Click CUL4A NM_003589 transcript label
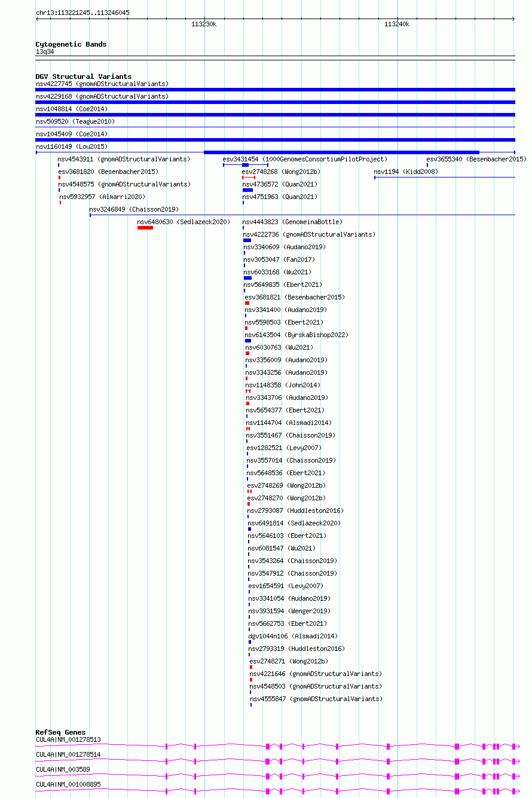 click(x=63, y=769)
